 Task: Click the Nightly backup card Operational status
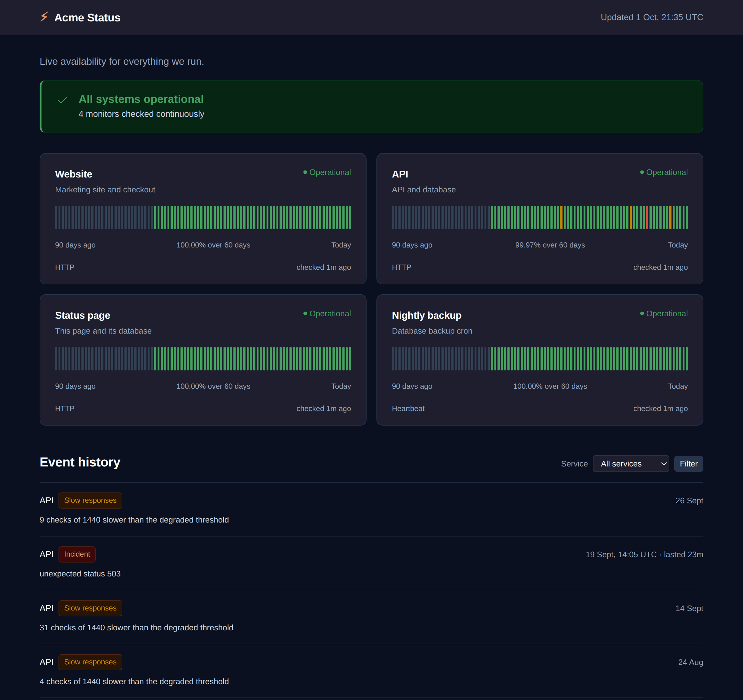click(x=664, y=314)
